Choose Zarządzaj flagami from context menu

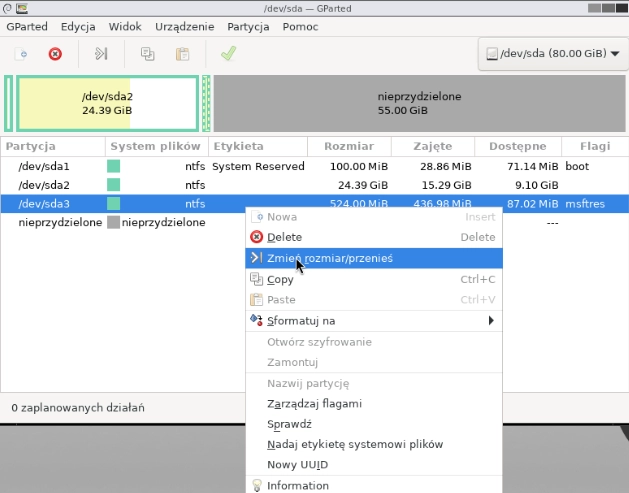(x=314, y=404)
